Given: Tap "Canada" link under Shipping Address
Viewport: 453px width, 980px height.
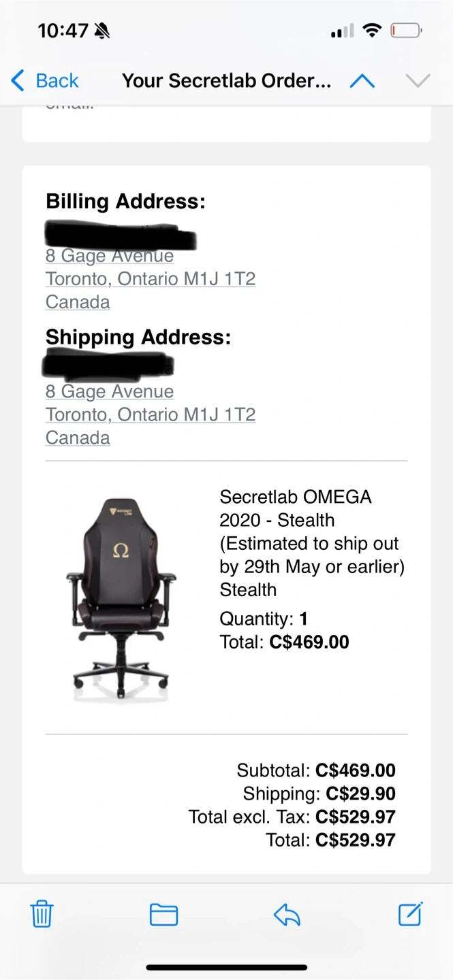Looking at the screenshot, I should 78,438.
